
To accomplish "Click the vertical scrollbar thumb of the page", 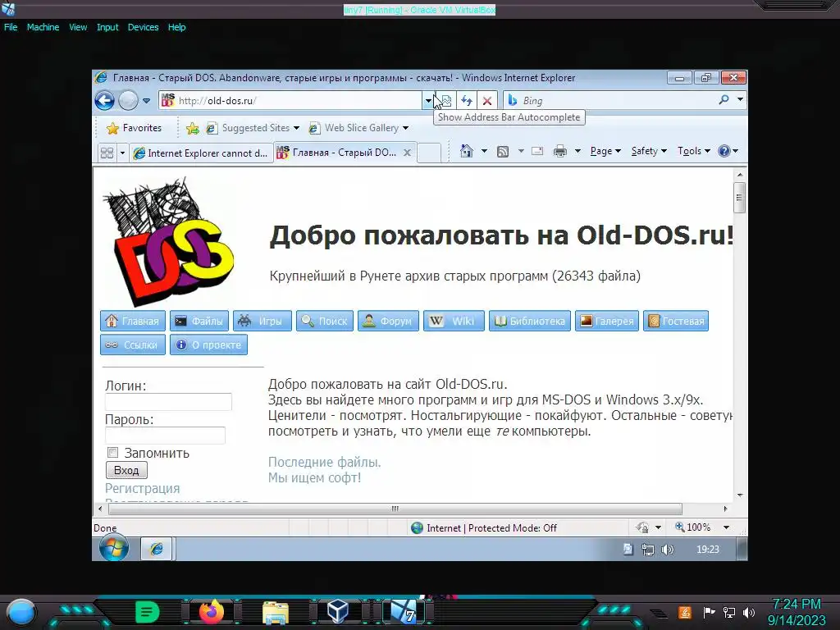I will [739, 198].
